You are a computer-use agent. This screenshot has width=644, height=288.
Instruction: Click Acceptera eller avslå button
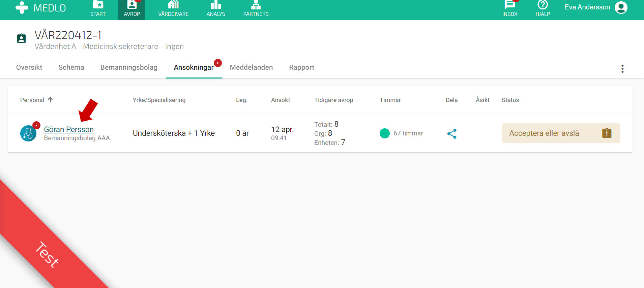coord(561,133)
